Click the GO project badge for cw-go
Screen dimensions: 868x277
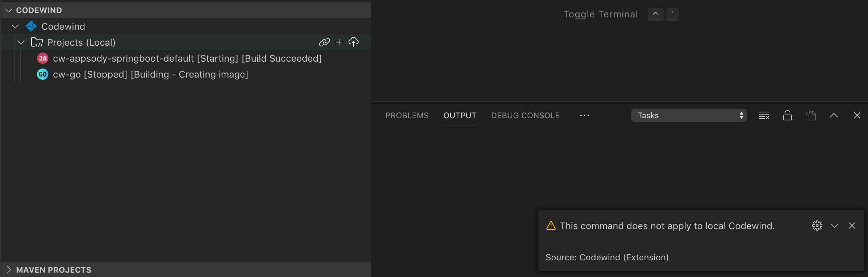42,74
